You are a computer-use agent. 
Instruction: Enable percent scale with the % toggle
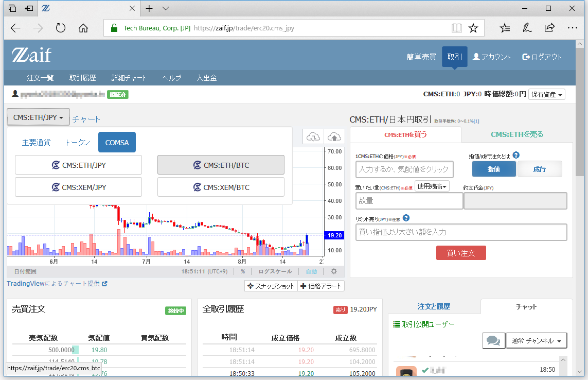242,271
